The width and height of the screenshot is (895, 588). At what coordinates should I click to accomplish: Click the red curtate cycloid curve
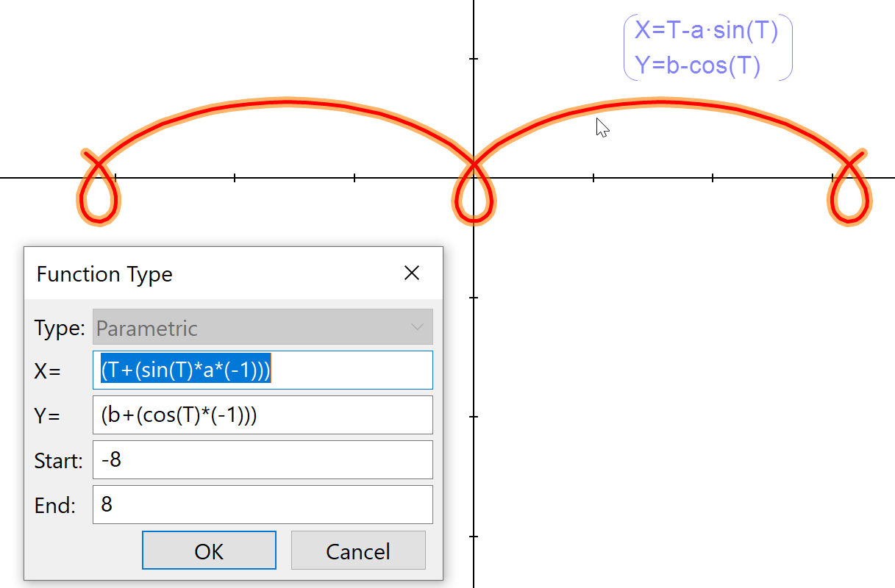pos(287,103)
